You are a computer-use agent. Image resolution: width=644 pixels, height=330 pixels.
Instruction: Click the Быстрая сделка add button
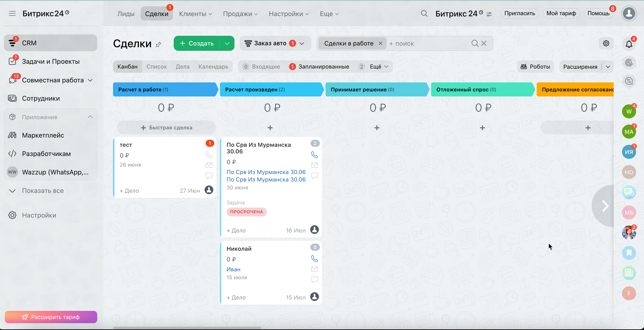tap(166, 128)
